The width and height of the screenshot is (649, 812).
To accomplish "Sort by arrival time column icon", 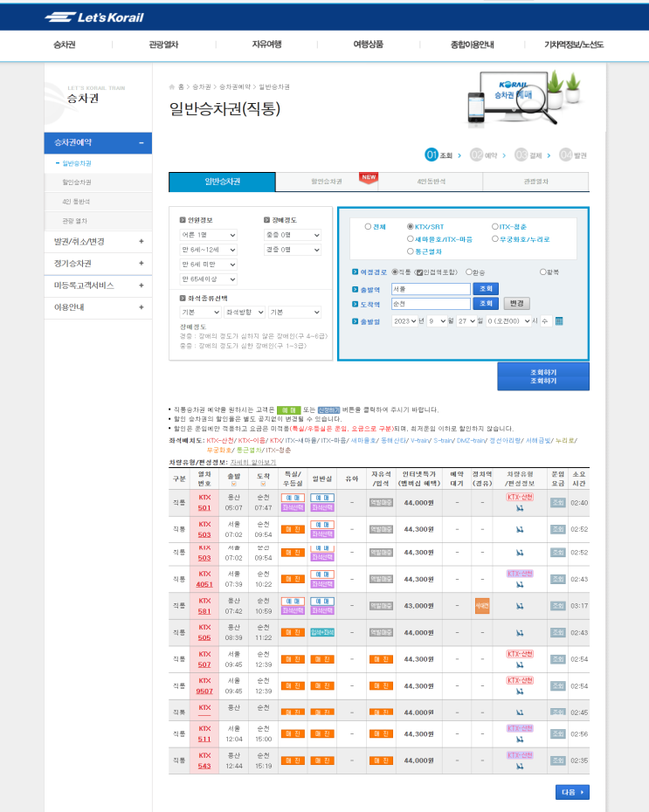I will [x=263, y=485].
